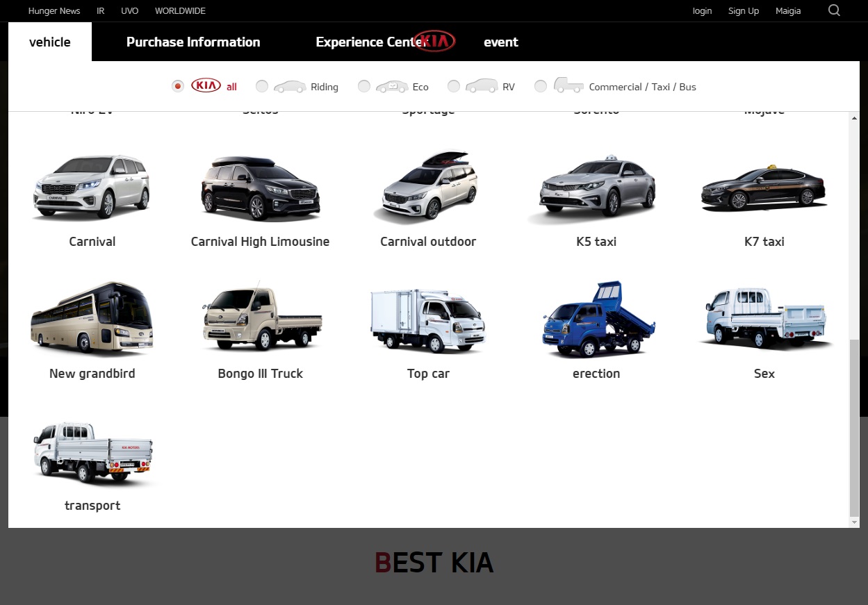Visit the WORLDWIDE link in the top bar
868x605 pixels.
click(x=180, y=11)
